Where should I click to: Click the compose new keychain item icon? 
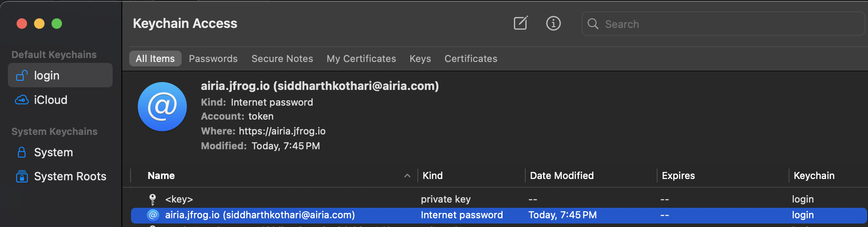pos(520,23)
